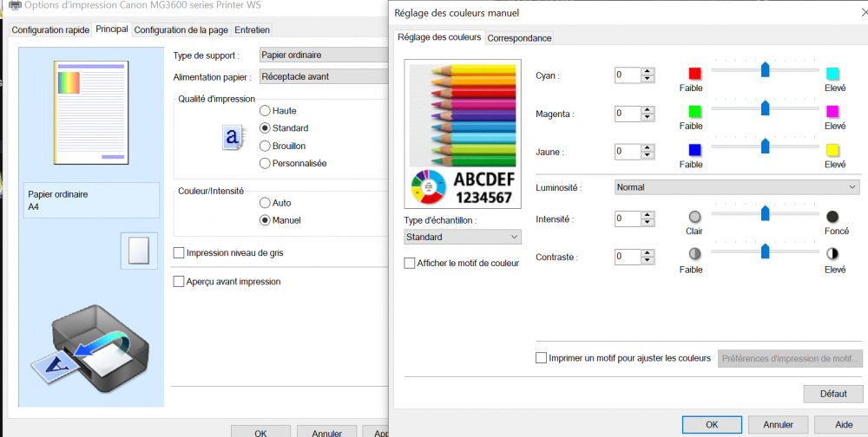Click the cyan swatch icon labeled Elevé

pyautogui.click(x=832, y=74)
